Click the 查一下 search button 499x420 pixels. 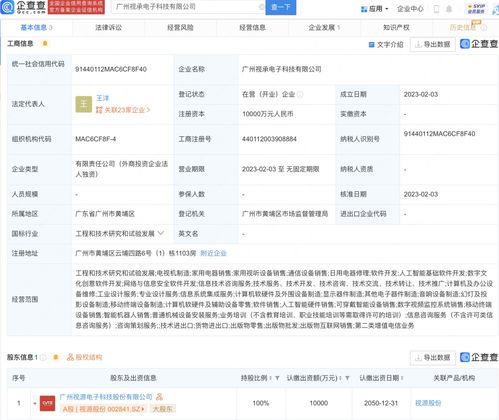point(281,7)
